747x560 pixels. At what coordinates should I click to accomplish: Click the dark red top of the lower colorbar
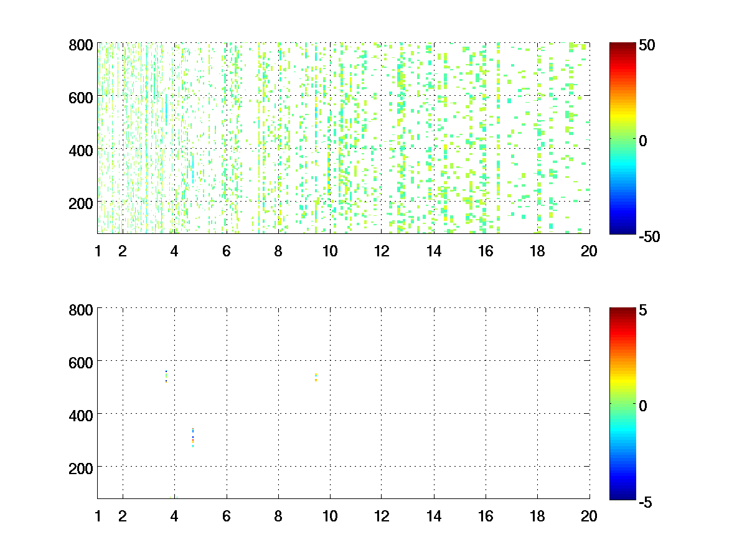tap(622, 311)
